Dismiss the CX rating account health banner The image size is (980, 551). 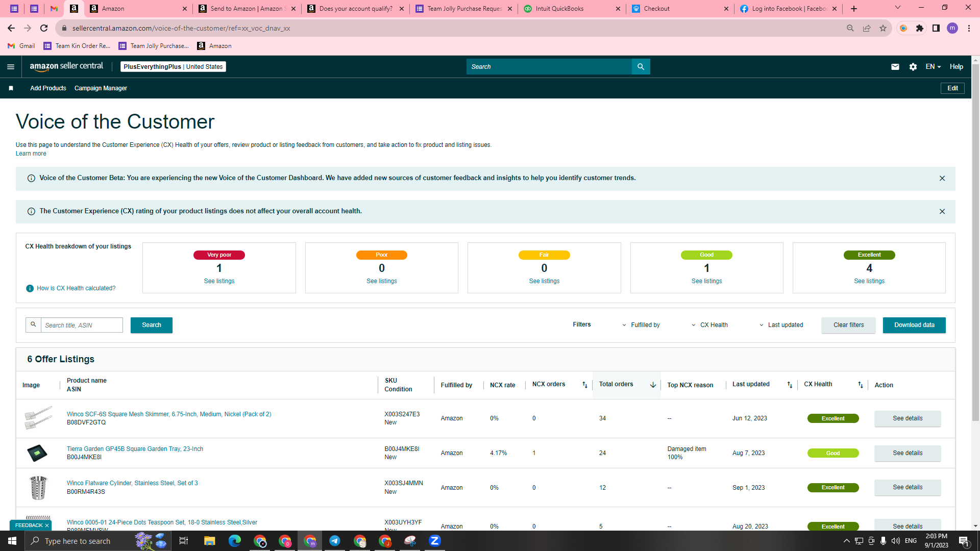click(x=942, y=212)
